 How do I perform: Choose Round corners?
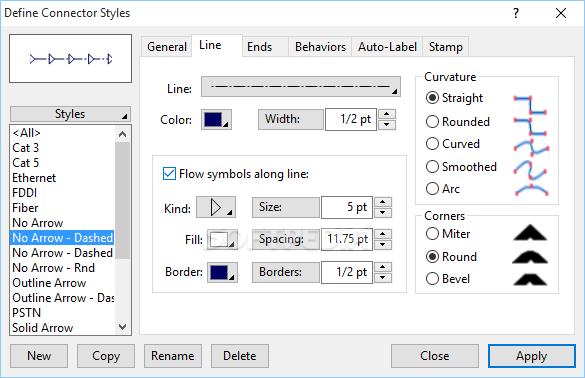pos(451,257)
